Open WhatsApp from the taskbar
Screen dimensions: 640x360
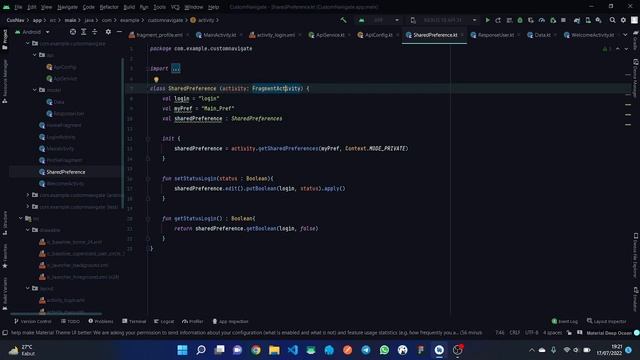(384, 350)
